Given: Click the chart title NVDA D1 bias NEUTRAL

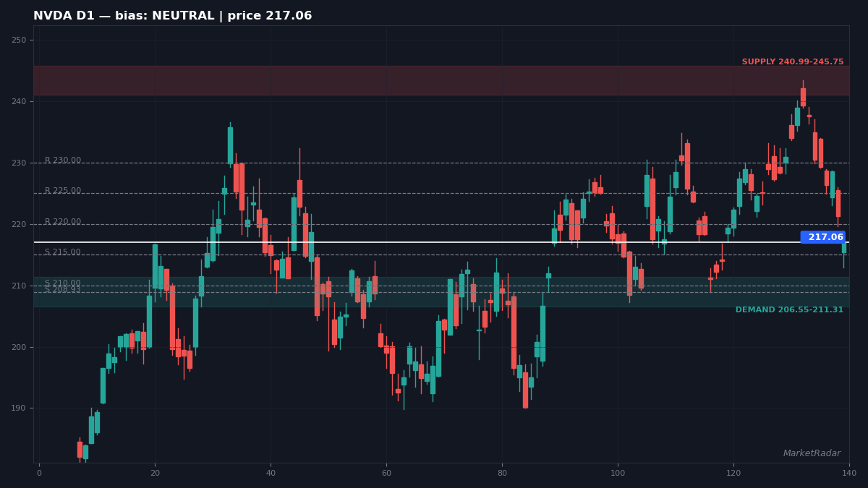Looking at the screenshot, I should click(172, 16).
